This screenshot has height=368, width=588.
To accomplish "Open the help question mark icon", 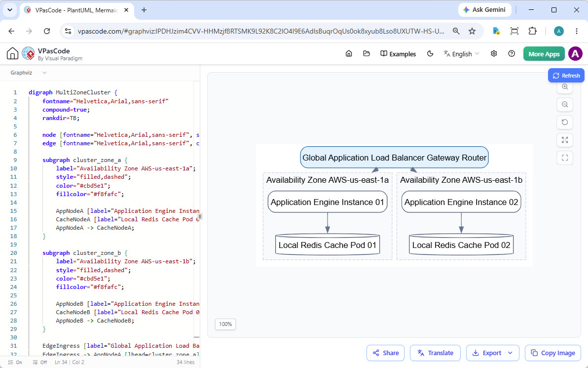I will point(512,54).
